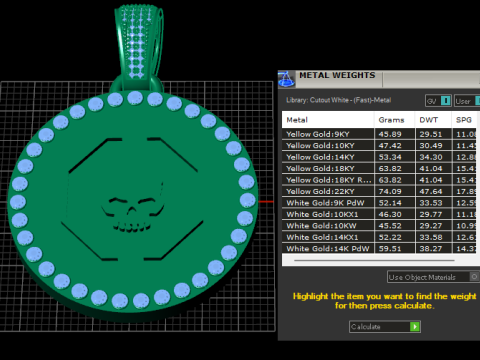This screenshot has height=360, width=480.
Task: Click the 52.22 grams cell
Action: coord(395,237)
